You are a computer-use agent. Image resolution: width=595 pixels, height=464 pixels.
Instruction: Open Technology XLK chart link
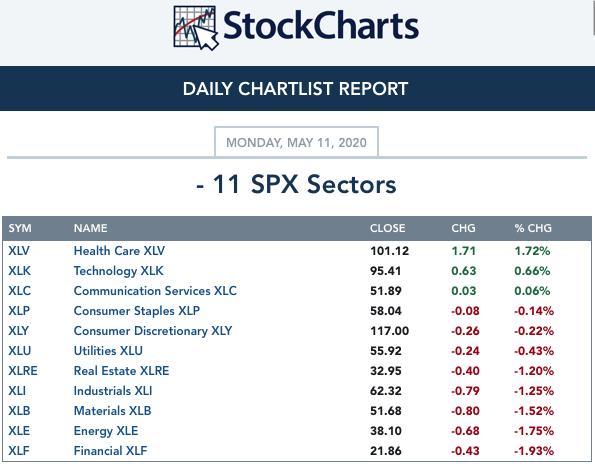pyautogui.click(x=118, y=271)
